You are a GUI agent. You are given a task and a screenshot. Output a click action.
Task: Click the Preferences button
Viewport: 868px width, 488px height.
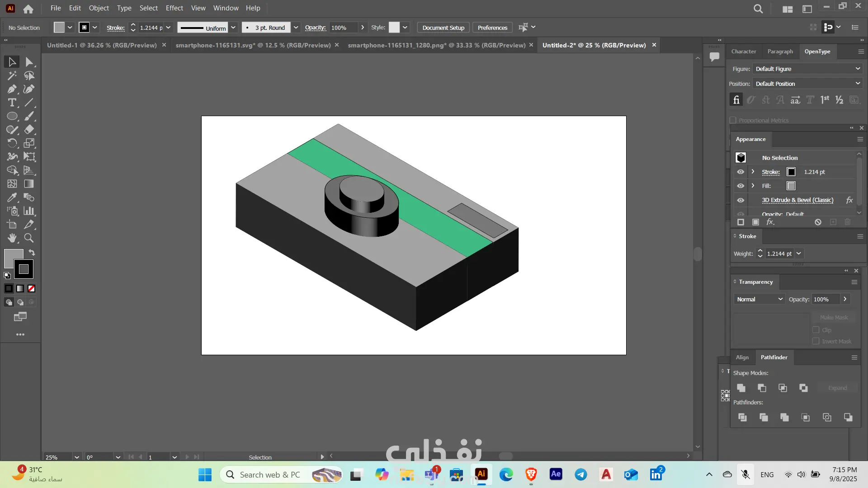point(492,28)
